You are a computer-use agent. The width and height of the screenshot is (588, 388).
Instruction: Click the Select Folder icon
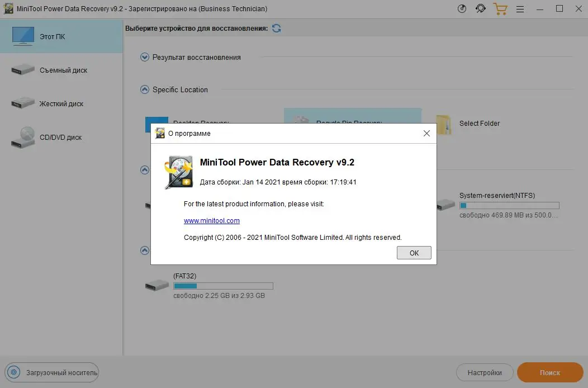tap(444, 125)
